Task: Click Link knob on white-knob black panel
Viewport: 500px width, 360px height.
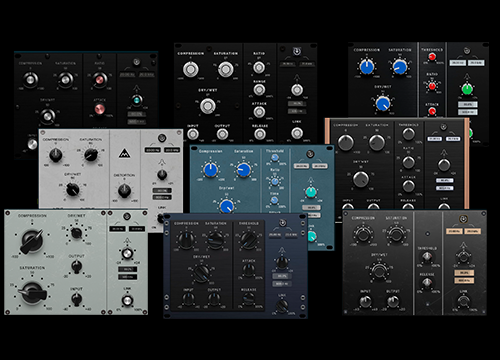Action: pyautogui.click(x=297, y=133)
